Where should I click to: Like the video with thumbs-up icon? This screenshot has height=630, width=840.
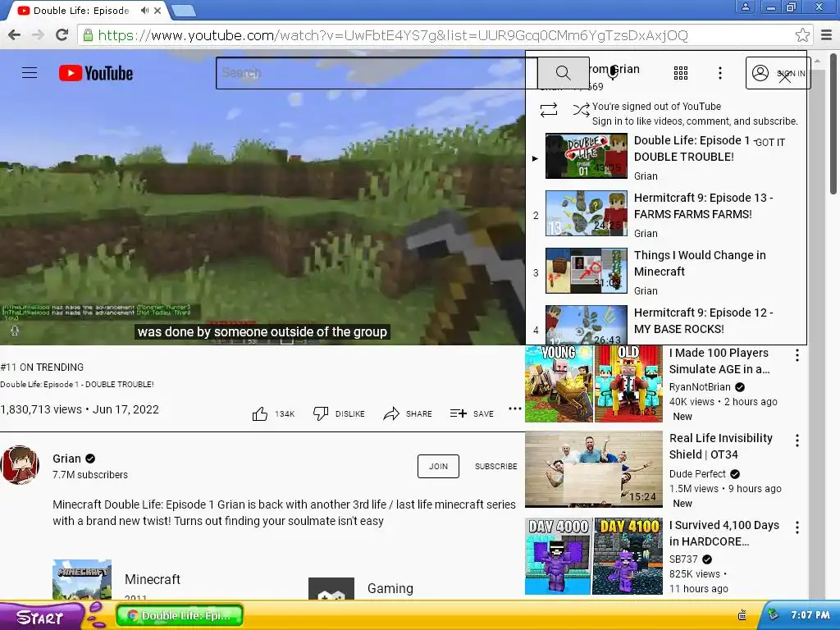(x=260, y=413)
